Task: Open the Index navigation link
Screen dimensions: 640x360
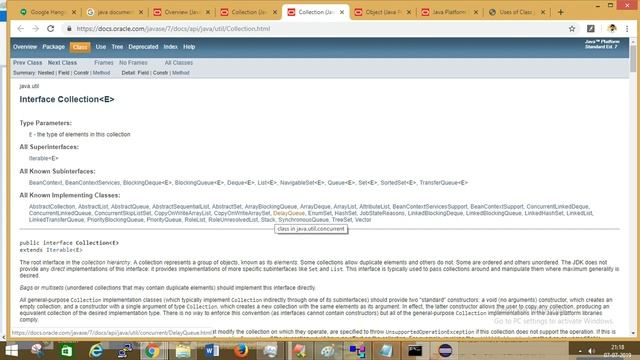Action: click(x=171, y=47)
